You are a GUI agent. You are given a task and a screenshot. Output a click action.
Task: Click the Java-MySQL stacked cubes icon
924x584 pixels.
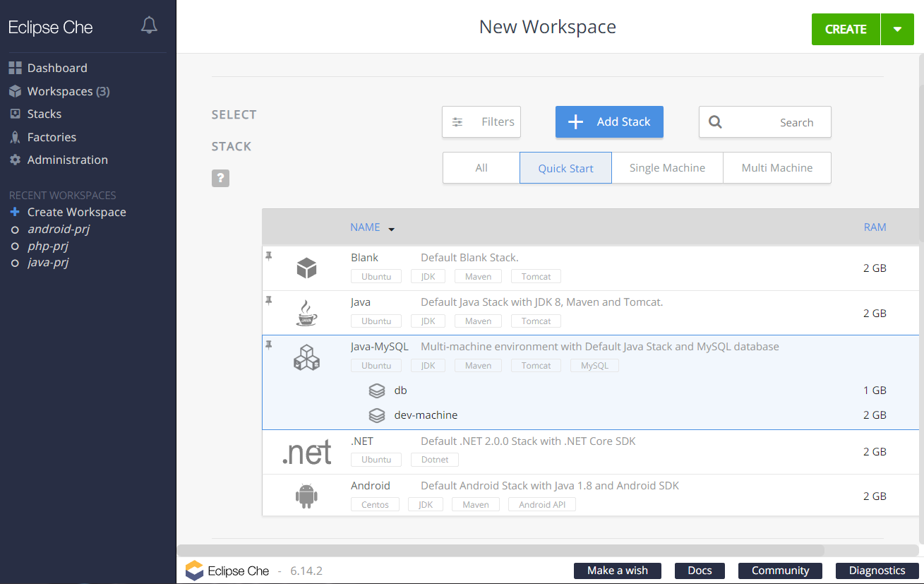tap(306, 357)
